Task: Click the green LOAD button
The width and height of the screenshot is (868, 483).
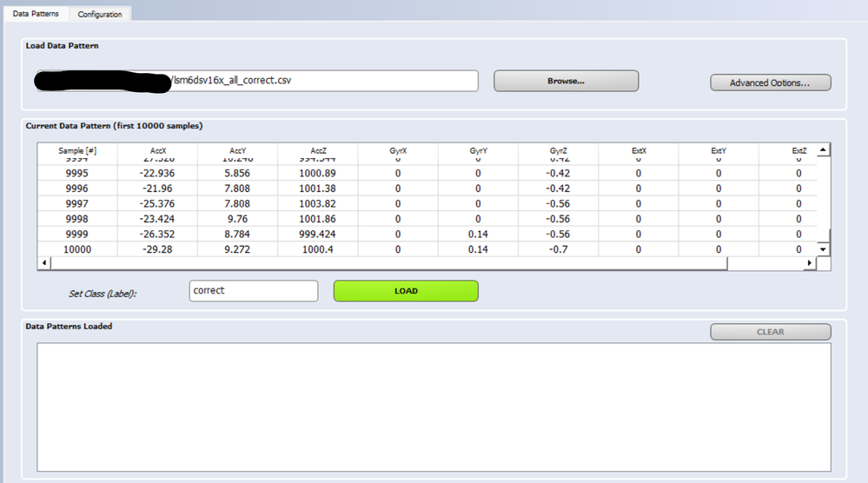Action: (406, 290)
